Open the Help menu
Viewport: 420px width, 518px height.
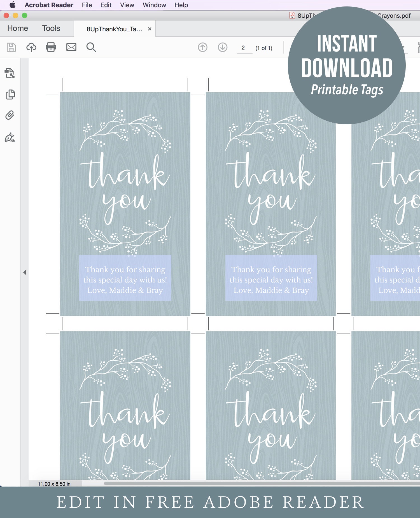(181, 5)
